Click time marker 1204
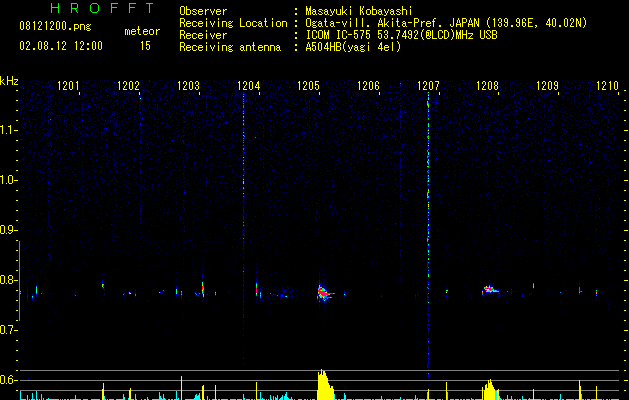 [x=249, y=85]
